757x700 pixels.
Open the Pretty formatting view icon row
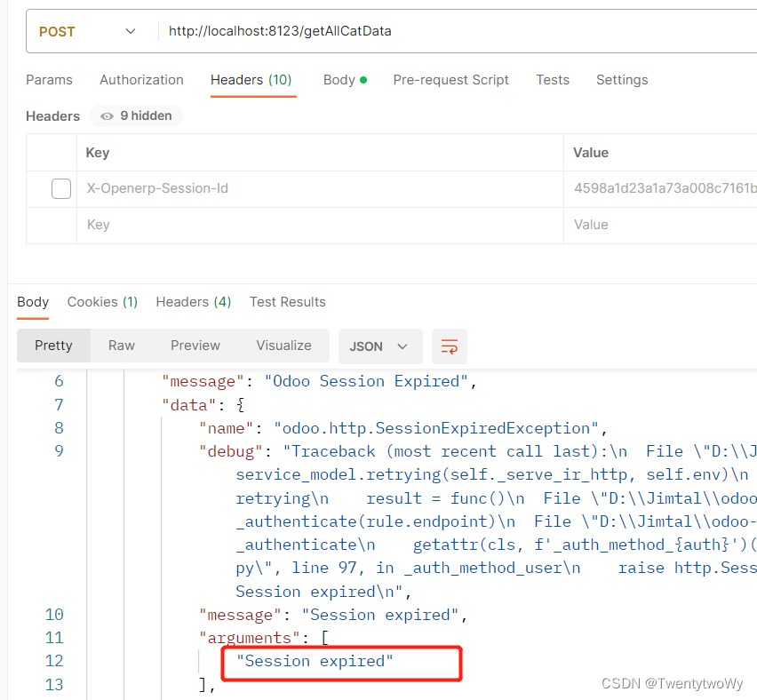click(x=53, y=346)
